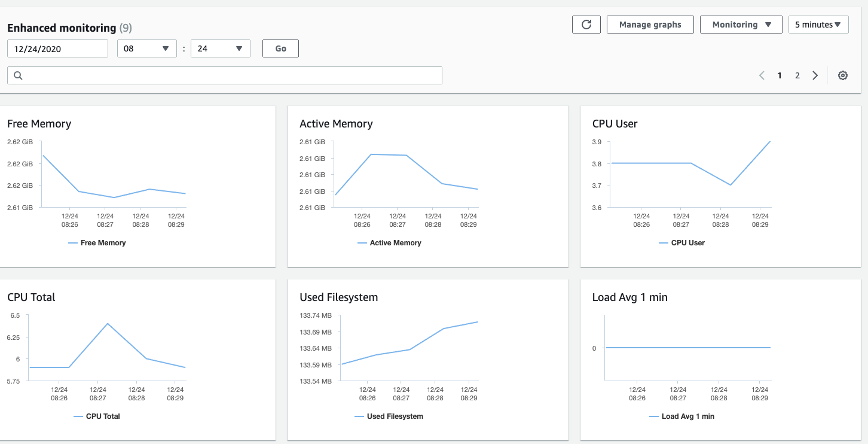Click the 0 axis label on Load Avg
Viewport: 868px width, 444px height.
[x=594, y=348]
